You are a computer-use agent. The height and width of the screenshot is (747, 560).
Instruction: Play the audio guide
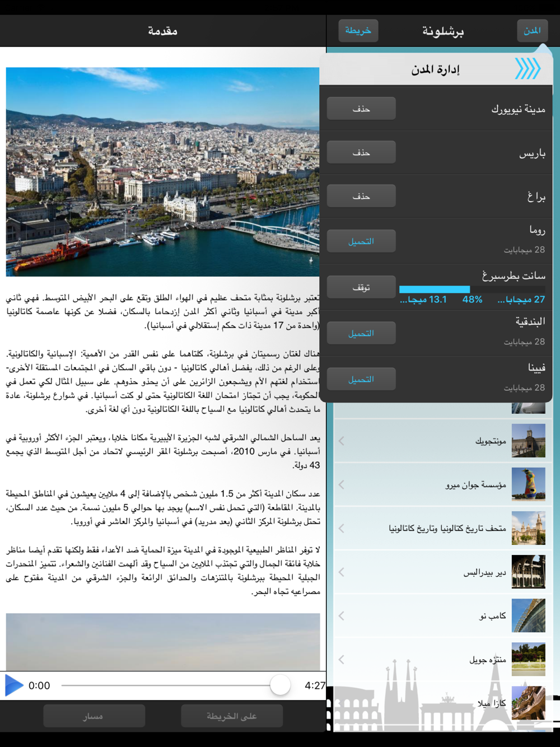coord(14,685)
